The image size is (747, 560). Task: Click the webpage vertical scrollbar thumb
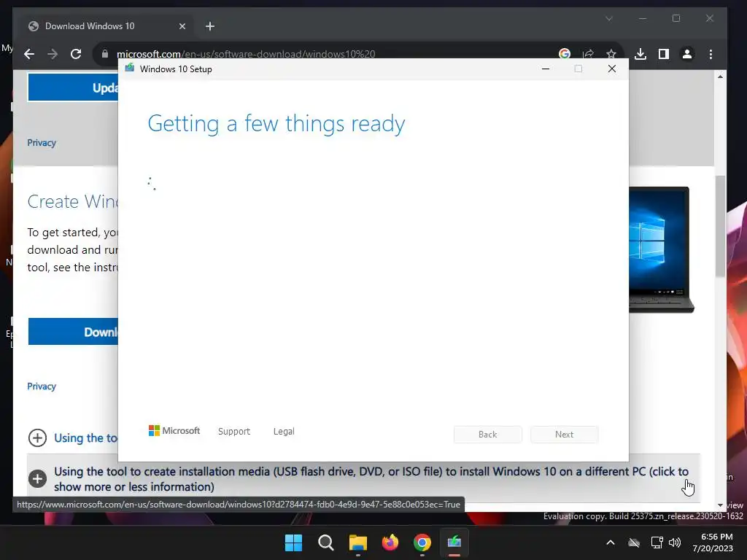pos(720,226)
